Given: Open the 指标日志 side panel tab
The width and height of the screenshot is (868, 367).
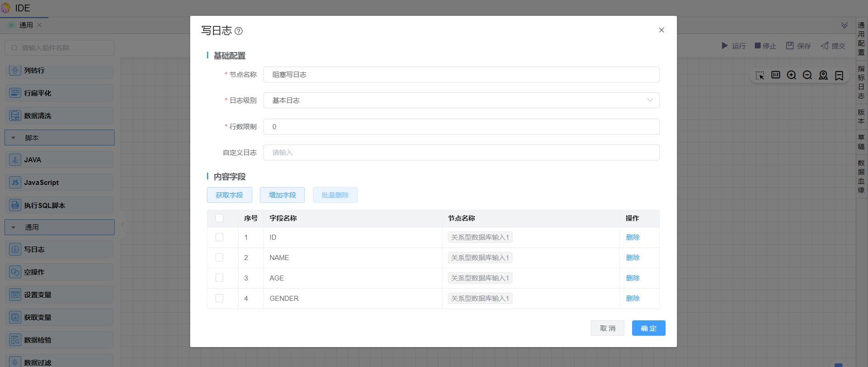Looking at the screenshot, I should coord(861,82).
